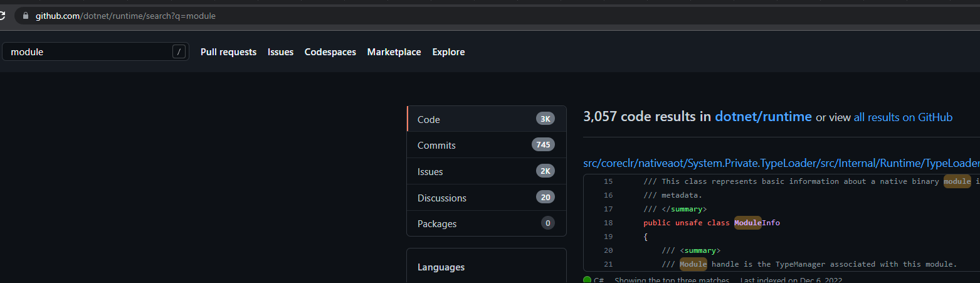Select Issues results filter in sidebar
Screen dimensions: 980x283
(487, 171)
